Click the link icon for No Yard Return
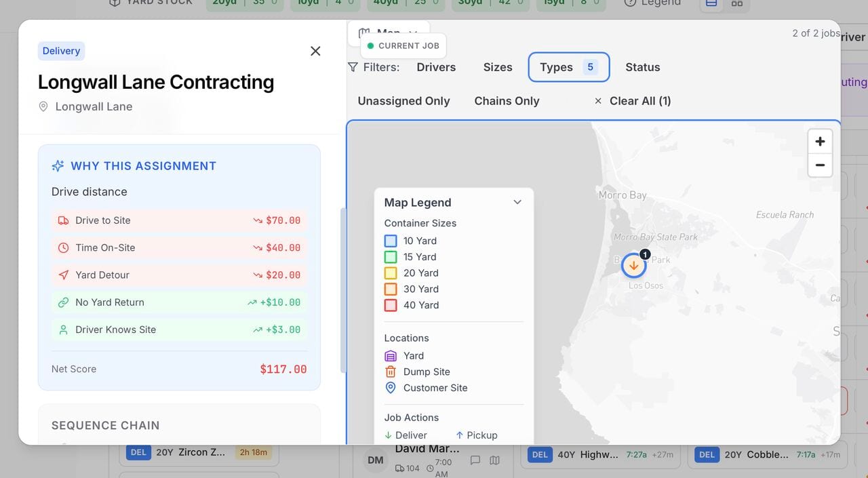868x478 pixels. (x=64, y=302)
